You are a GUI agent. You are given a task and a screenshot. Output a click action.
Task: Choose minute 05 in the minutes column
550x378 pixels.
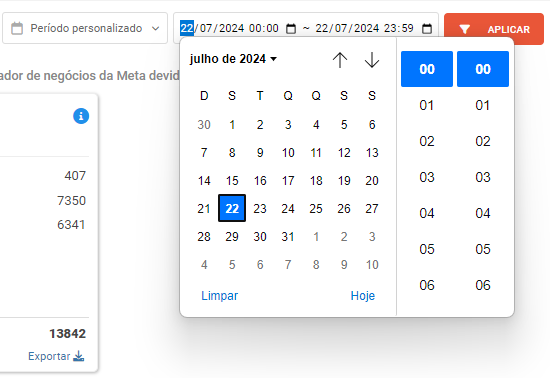tap(483, 249)
